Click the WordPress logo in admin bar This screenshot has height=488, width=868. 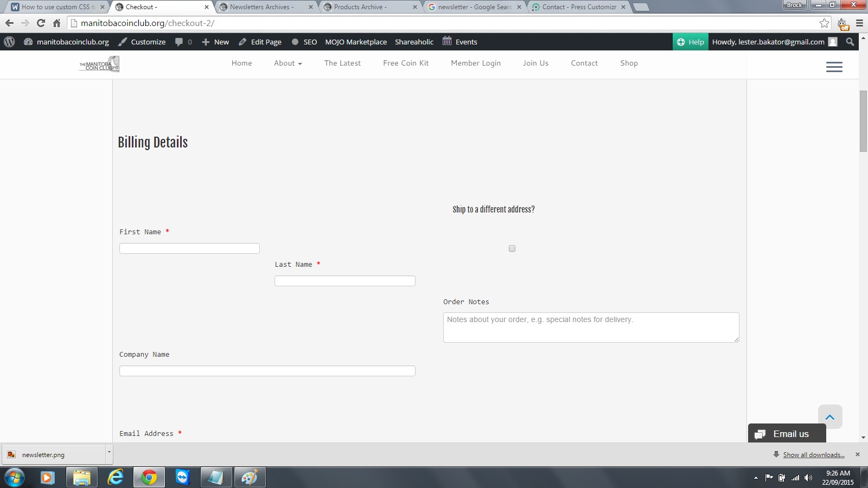click(x=9, y=42)
